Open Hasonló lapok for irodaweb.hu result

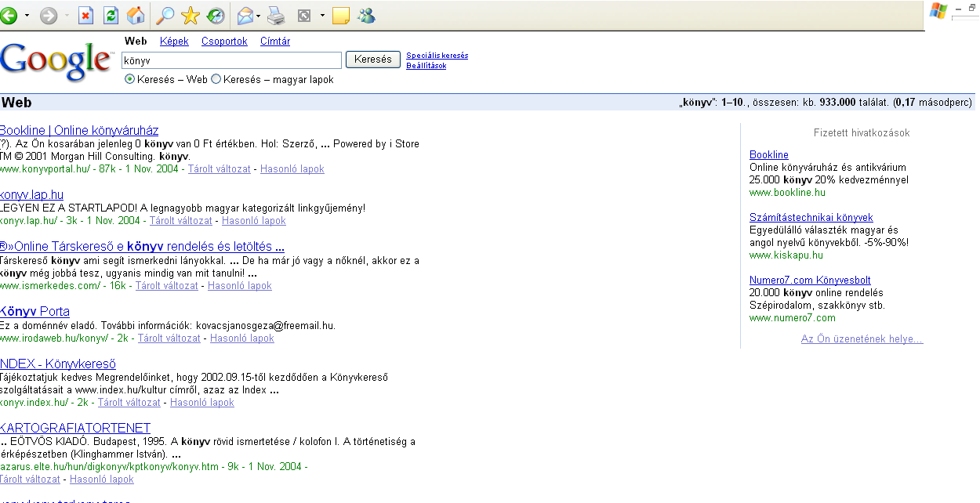pyautogui.click(x=242, y=338)
